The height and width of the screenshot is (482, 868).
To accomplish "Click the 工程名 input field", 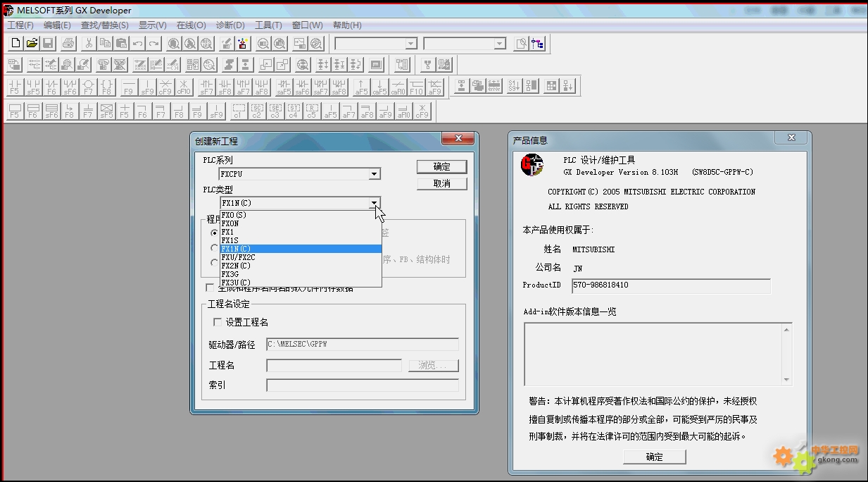I will tap(334, 366).
